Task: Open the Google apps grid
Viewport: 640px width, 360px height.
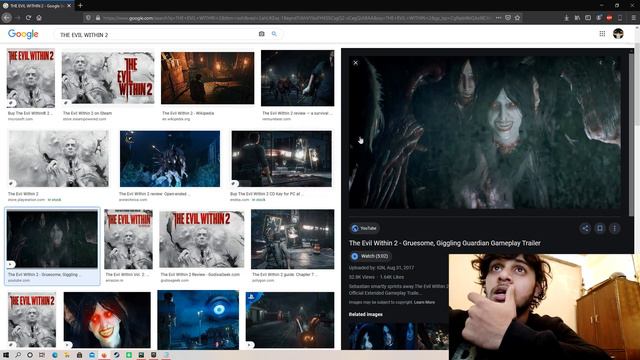Action: point(602,34)
